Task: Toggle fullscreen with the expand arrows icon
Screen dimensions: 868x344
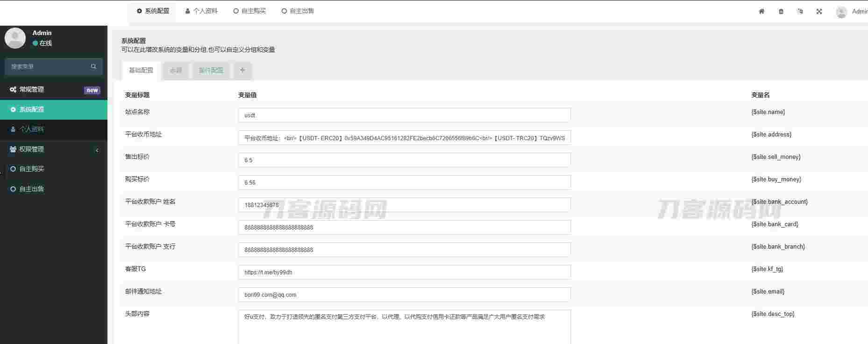Action: [x=819, y=11]
